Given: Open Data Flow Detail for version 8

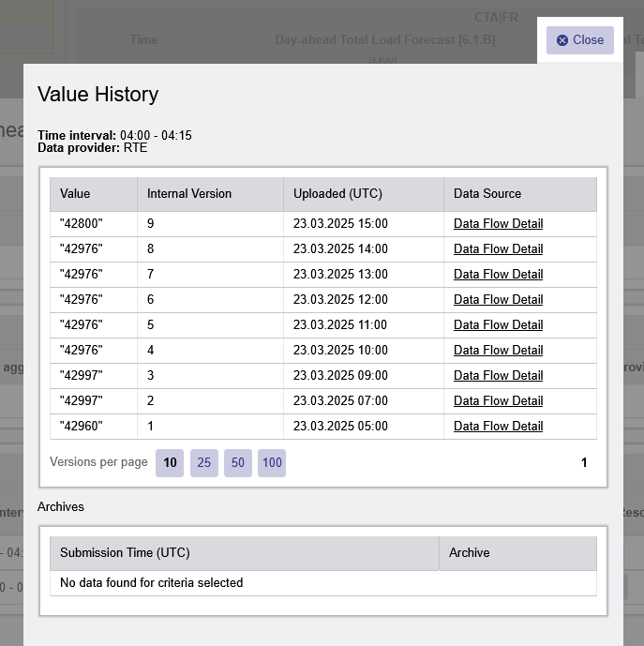Looking at the screenshot, I should point(498,248).
